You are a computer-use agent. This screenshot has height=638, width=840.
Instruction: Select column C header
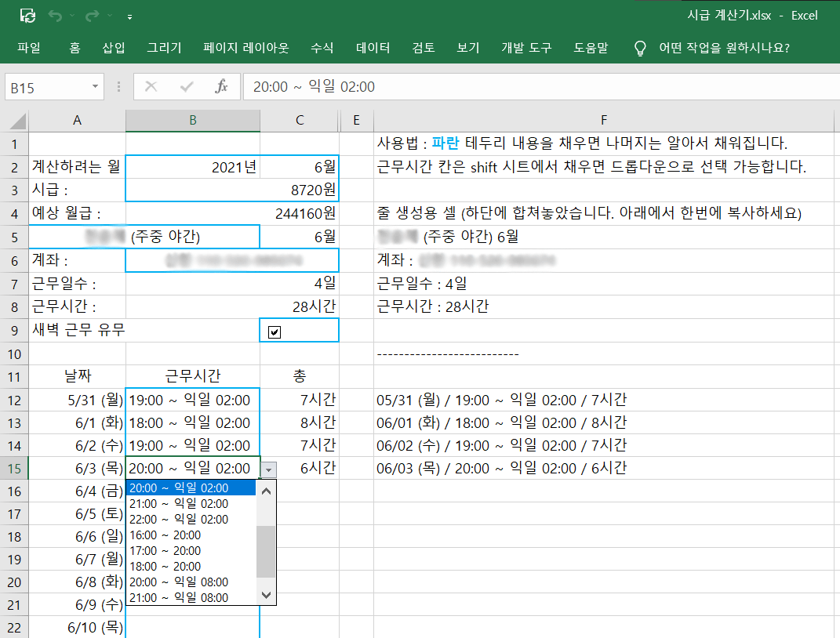point(300,121)
